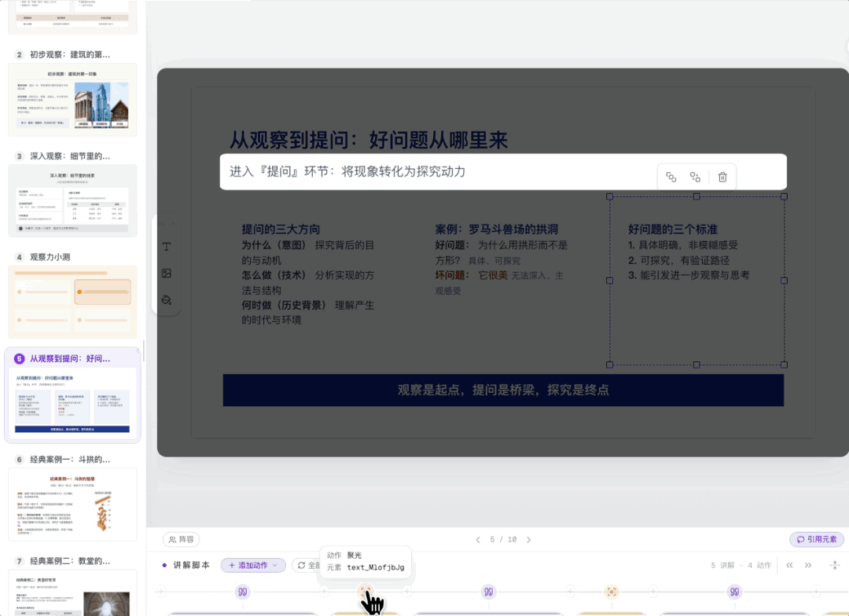This screenshot has height=616, width=849.
Task: Click the 阵容 button
Action: pyautogui.click(x=181, y=539)
